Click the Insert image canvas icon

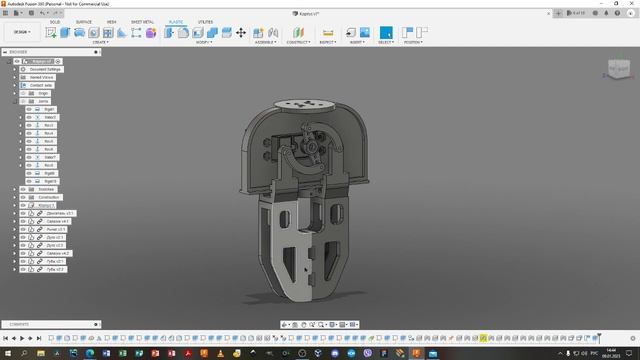click(x=364, y=33)
